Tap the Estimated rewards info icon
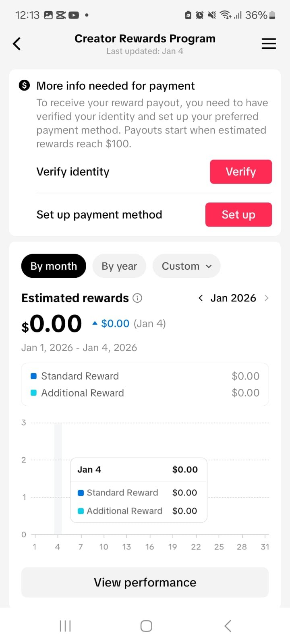 (x=137, y=298)
